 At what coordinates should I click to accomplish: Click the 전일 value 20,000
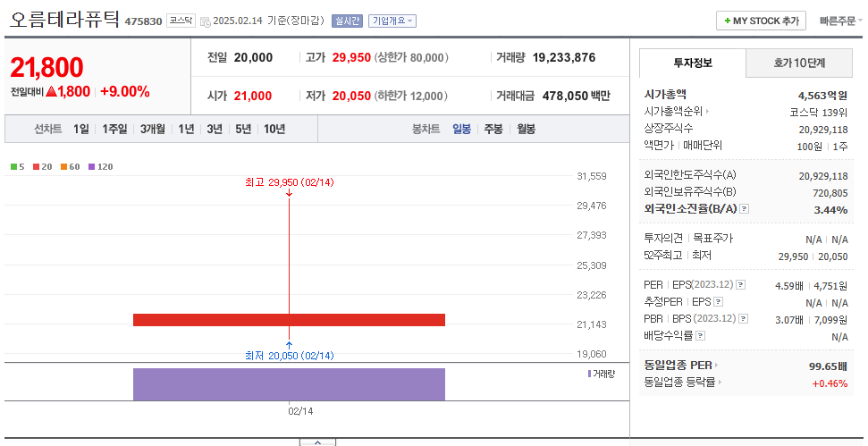tap(253, 57)
